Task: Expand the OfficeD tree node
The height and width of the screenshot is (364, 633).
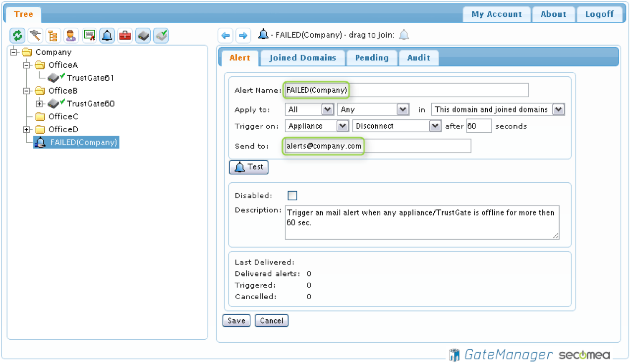Action: point(27,129)
